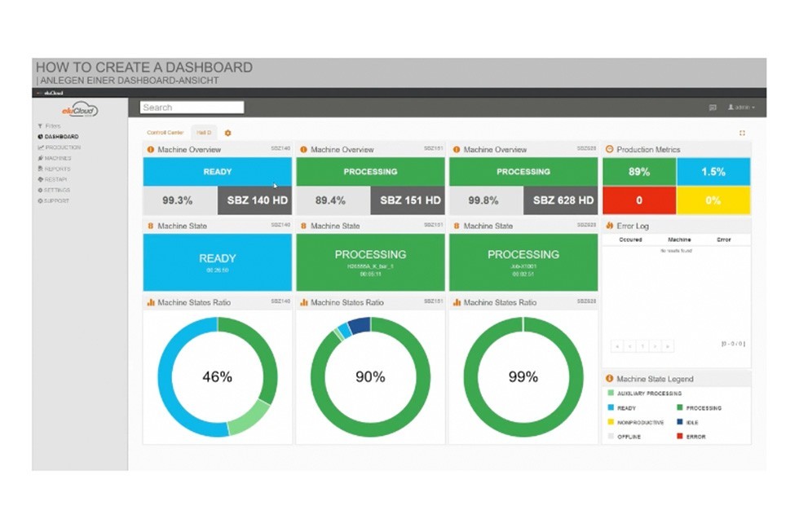
Task: Click the PROCESSING status tile of SBZ151 Overview
Action: click(370, 172)
